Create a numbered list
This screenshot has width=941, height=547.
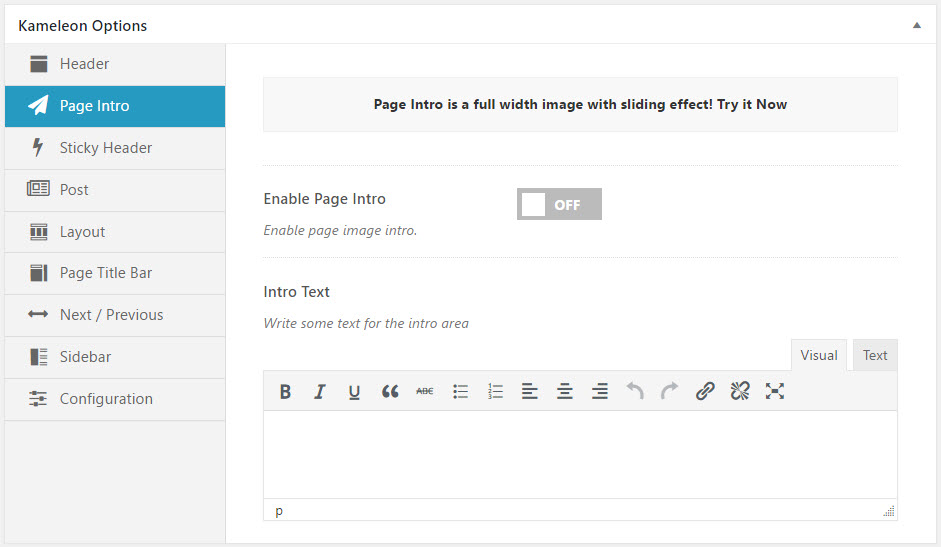point(495,392)
